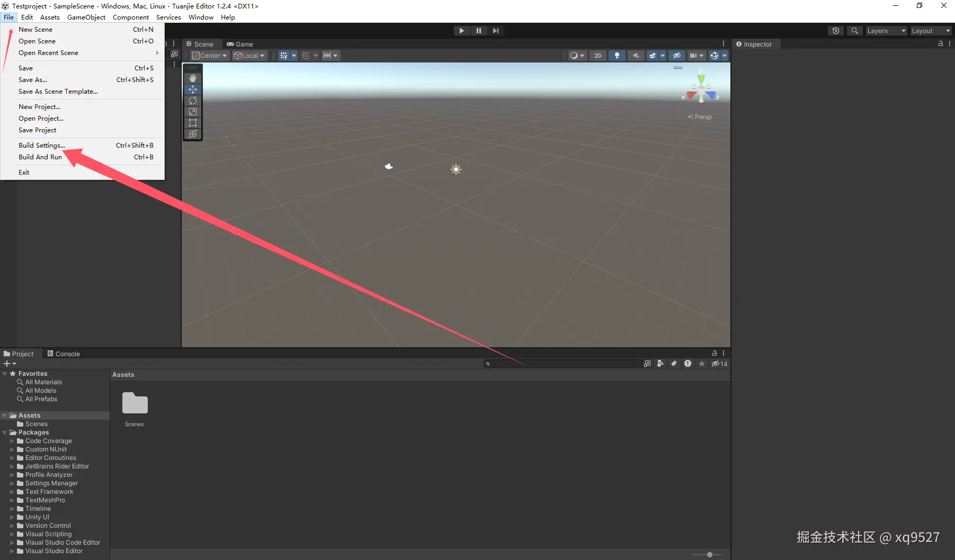Image resolution: width=955 pixels, height=560 pixels.
Task: Click the Search by Log Type icon
Action: 688,364
